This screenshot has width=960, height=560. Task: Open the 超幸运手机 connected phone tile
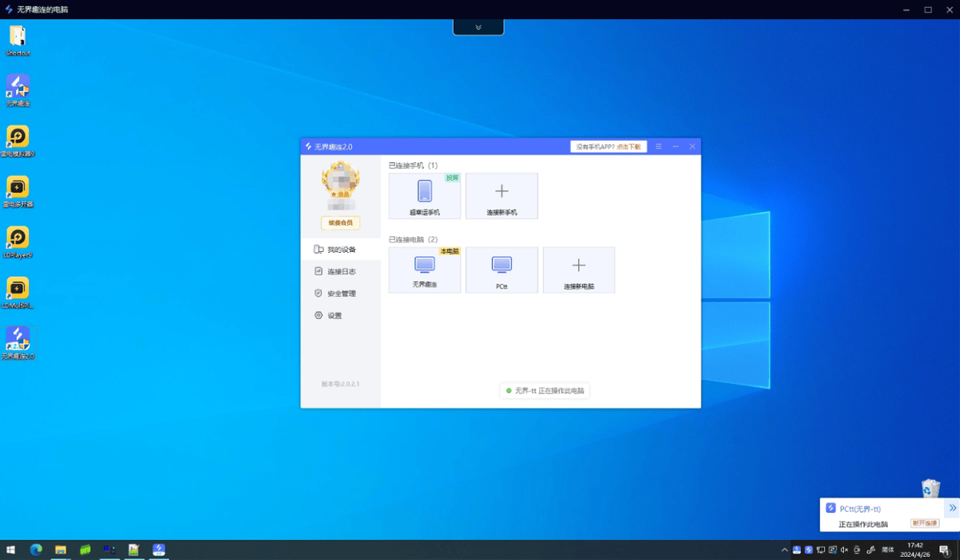point(425,196)
